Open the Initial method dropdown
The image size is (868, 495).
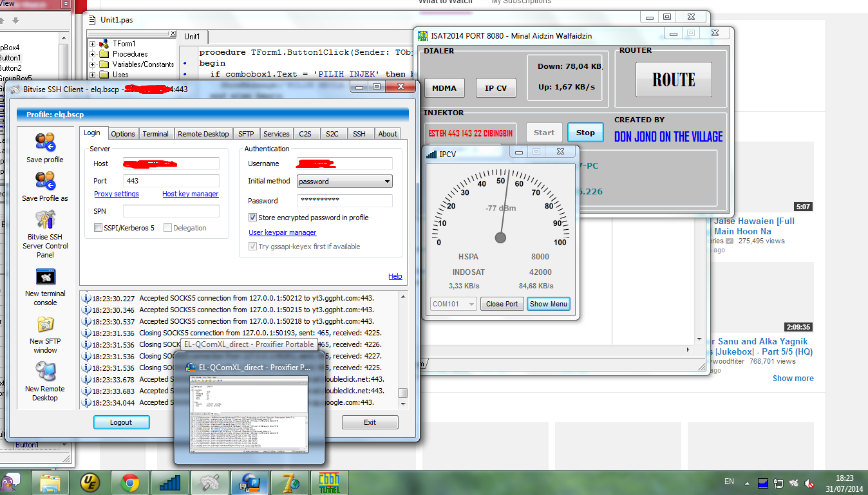pyautogui.click(x=344, y=182)
